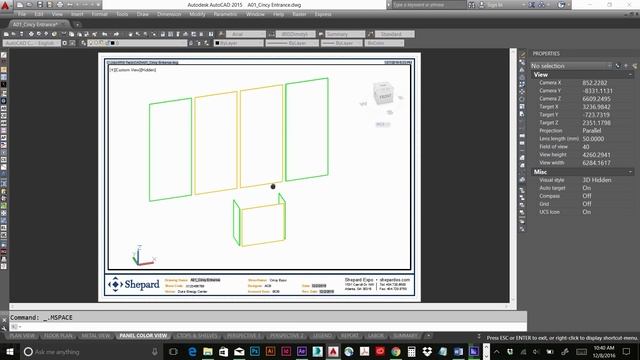Click Redo arrow in Standard toolbar
This screenshot has height=360, width=640.
tap(116, 34)
